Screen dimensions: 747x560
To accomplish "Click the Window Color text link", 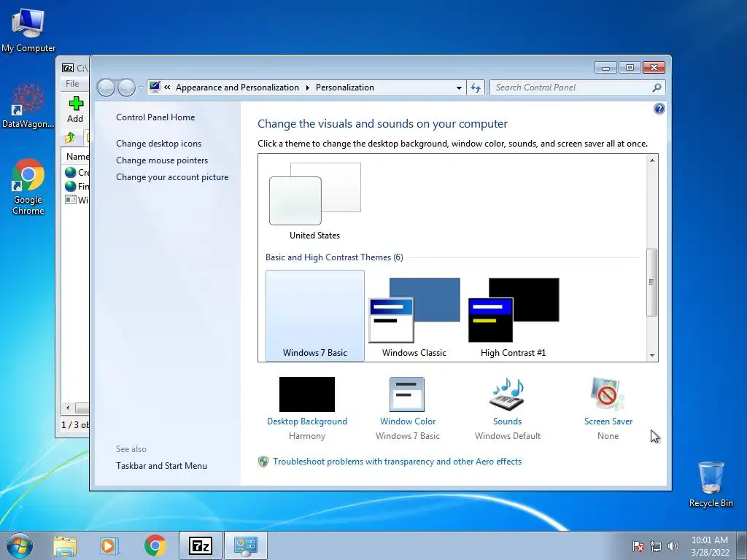I will (408, 421).
